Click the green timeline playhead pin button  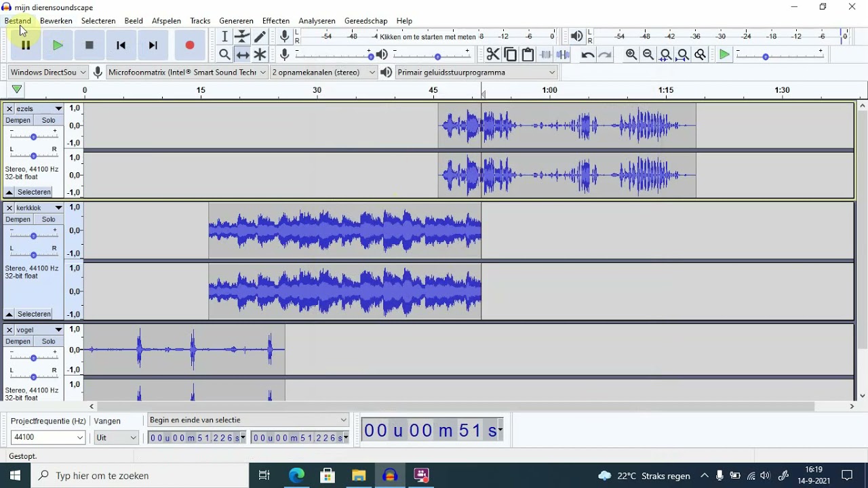point(17,89)
